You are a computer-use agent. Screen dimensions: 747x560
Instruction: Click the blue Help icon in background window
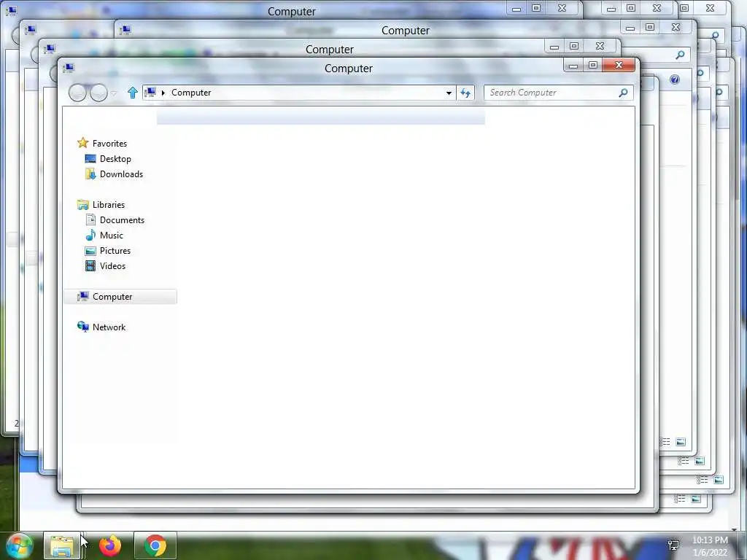click(x=675, y=79)
